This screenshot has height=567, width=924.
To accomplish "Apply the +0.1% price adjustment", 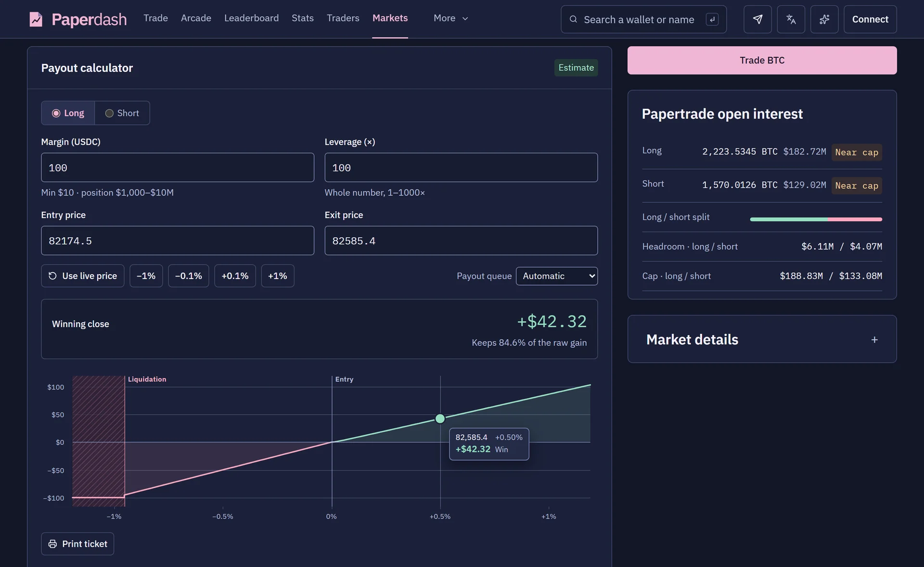I will 235,276.
